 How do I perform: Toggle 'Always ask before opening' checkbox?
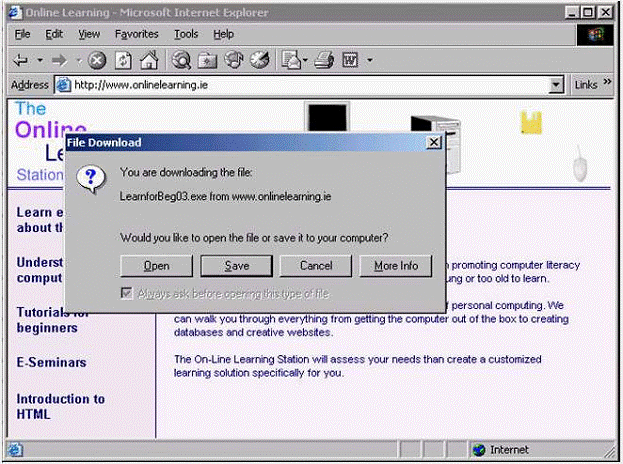pyautogui.click(x=126, y=294)
